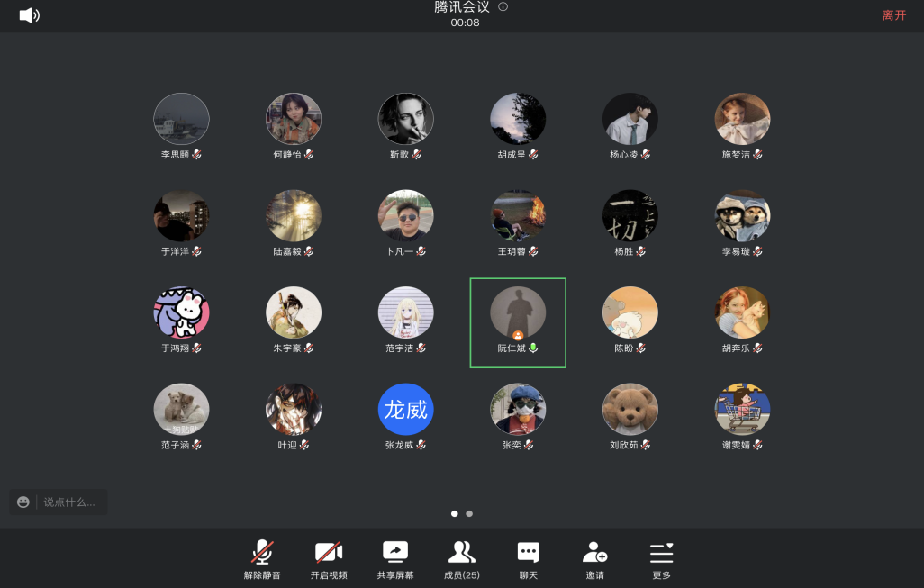Click the red 离开 leave button
The width and height of the screenshot is (924, 588).
click(893, 15)
